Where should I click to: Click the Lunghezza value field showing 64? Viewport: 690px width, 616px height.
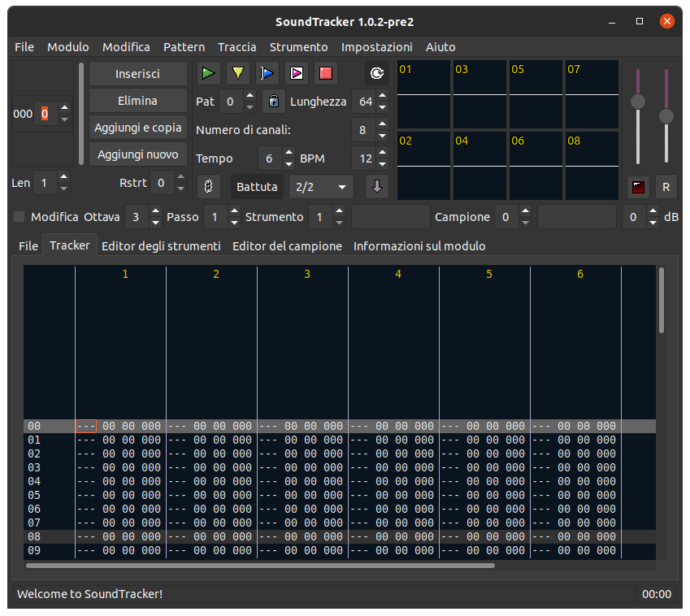tap(364, 102)
